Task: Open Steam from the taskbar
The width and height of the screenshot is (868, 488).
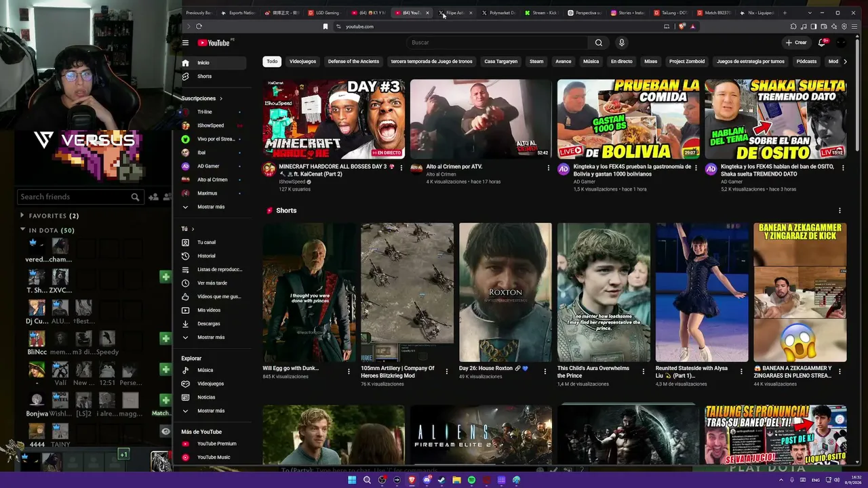Action: coord(441,480)
